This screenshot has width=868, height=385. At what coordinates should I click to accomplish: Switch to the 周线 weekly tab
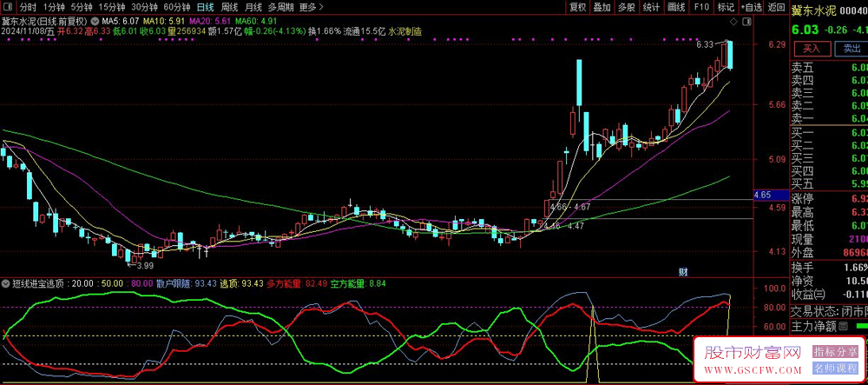[229, 7]
